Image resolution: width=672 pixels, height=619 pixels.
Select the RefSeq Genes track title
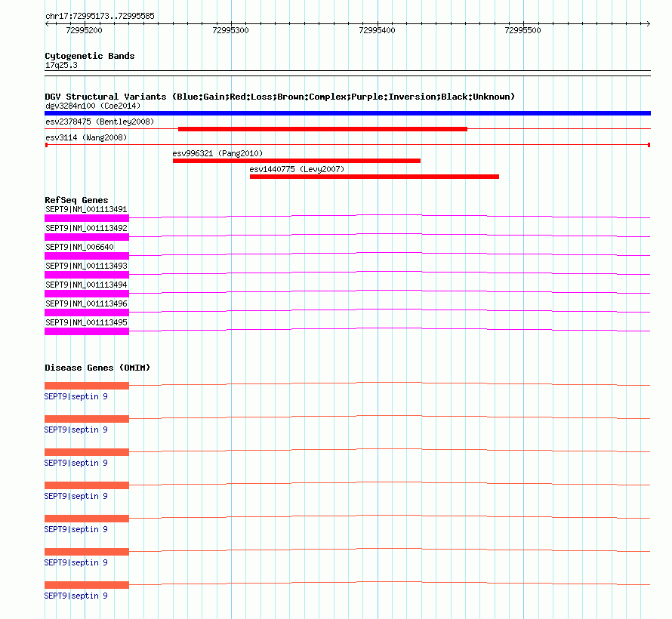76,200
